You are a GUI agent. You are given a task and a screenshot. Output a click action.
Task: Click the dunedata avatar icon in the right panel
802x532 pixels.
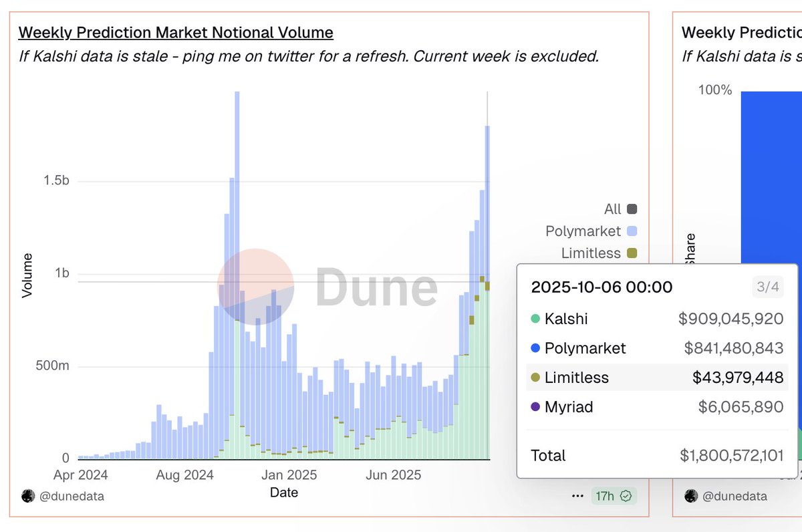(x=691, y=496)
